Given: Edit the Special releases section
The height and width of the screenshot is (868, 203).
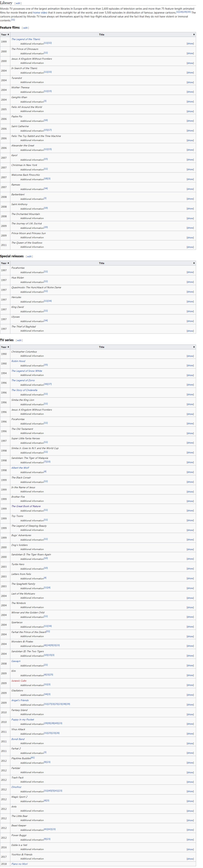Looking at the screenshot, I should point(29,256).
